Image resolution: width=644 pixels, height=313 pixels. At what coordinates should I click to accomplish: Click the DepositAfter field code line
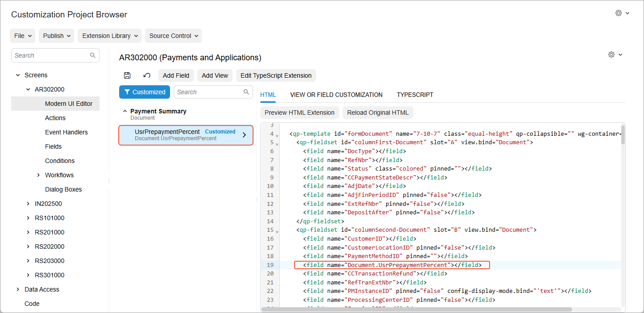point(389,212)
